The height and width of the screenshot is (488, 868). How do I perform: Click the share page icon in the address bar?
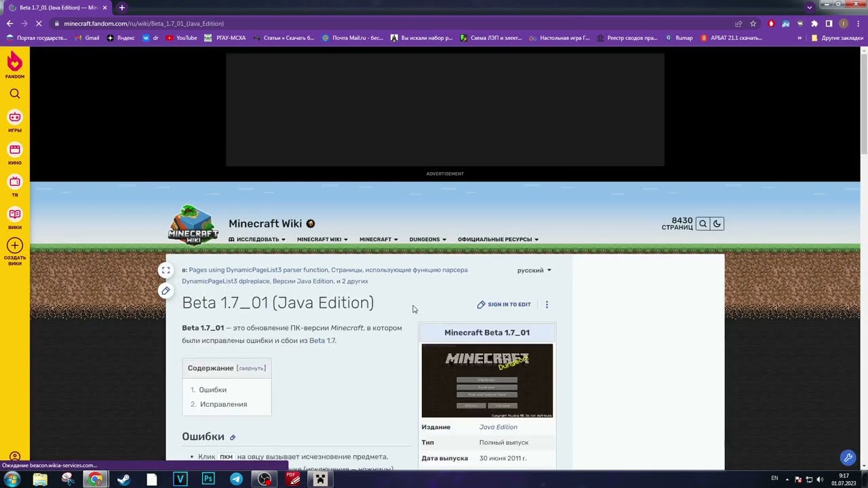[738, 24]
